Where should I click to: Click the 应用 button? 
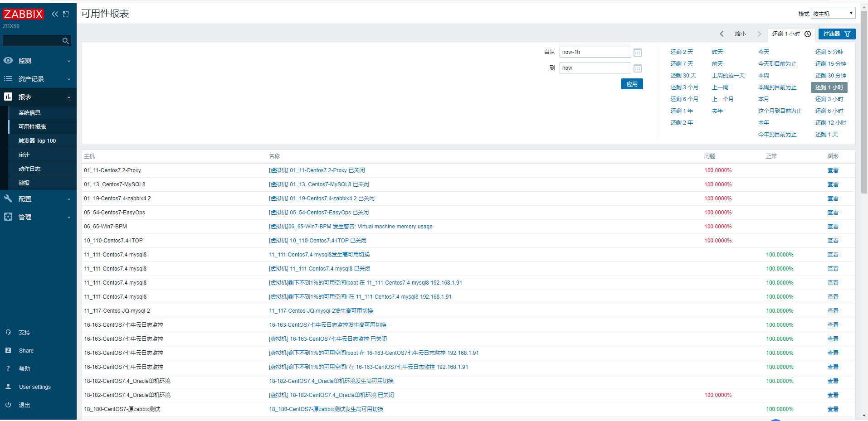pos(632,84)
